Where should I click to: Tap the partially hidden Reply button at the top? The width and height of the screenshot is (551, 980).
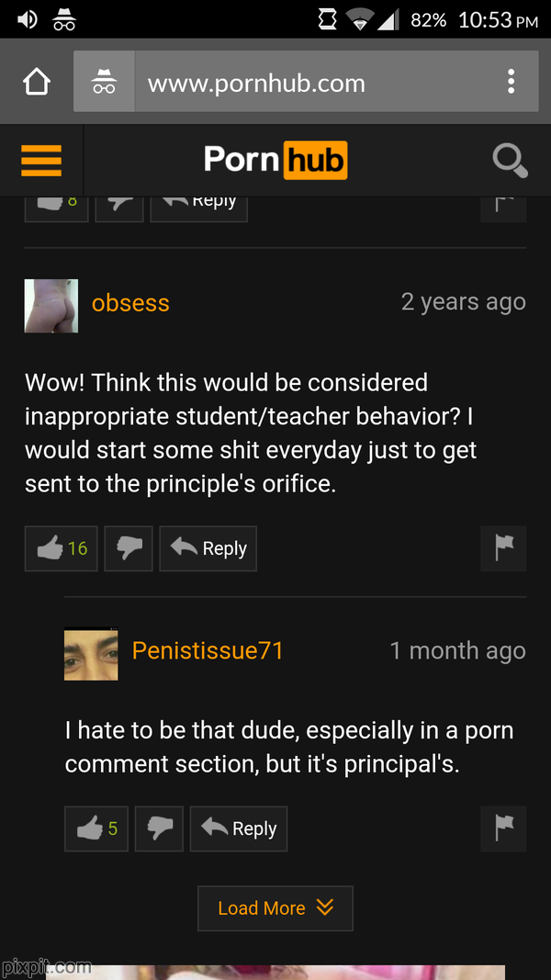pos(198,208)
